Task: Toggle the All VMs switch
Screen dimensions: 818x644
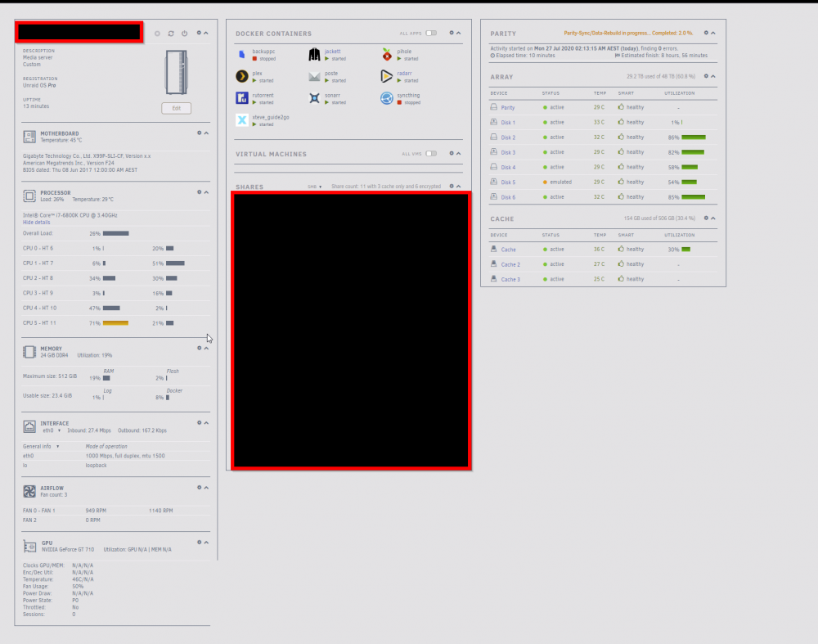Action: tap(431, 154)
